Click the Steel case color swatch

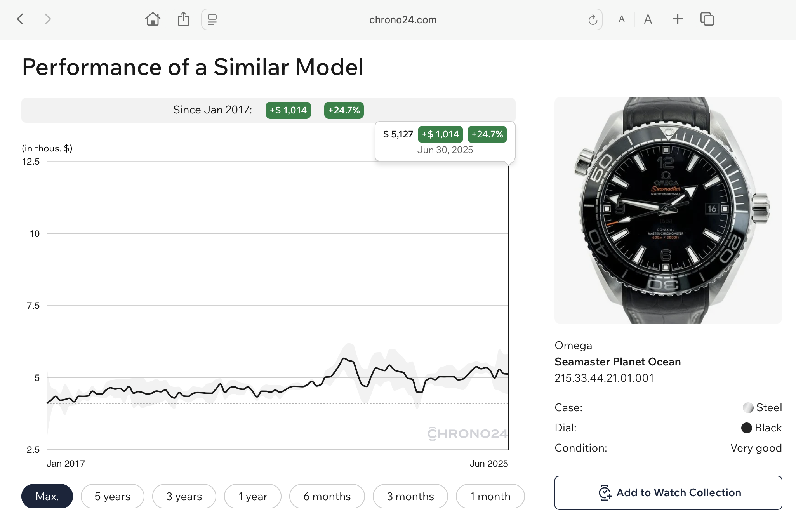[748, 407]
